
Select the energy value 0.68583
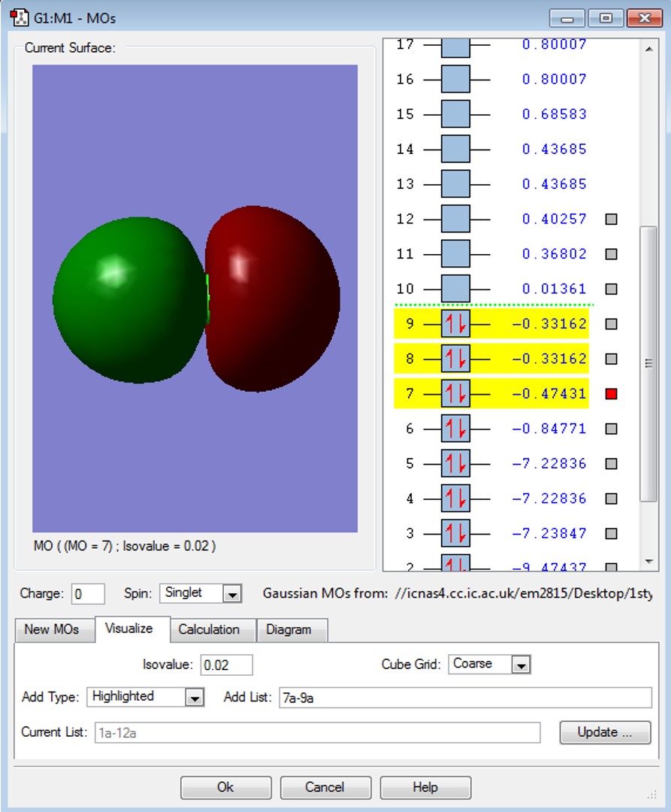(x=554, y=114)
